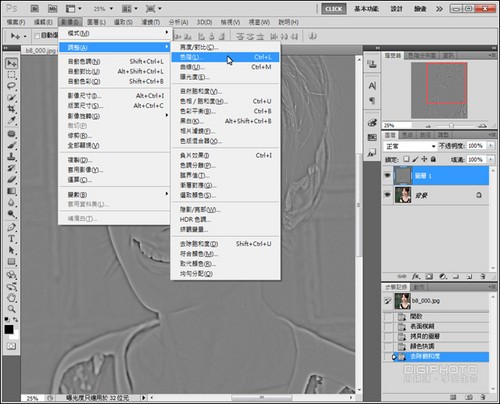Select the History Brush tool
The image size is (500, 404).
pyautogui.click(x=12, y=168)
